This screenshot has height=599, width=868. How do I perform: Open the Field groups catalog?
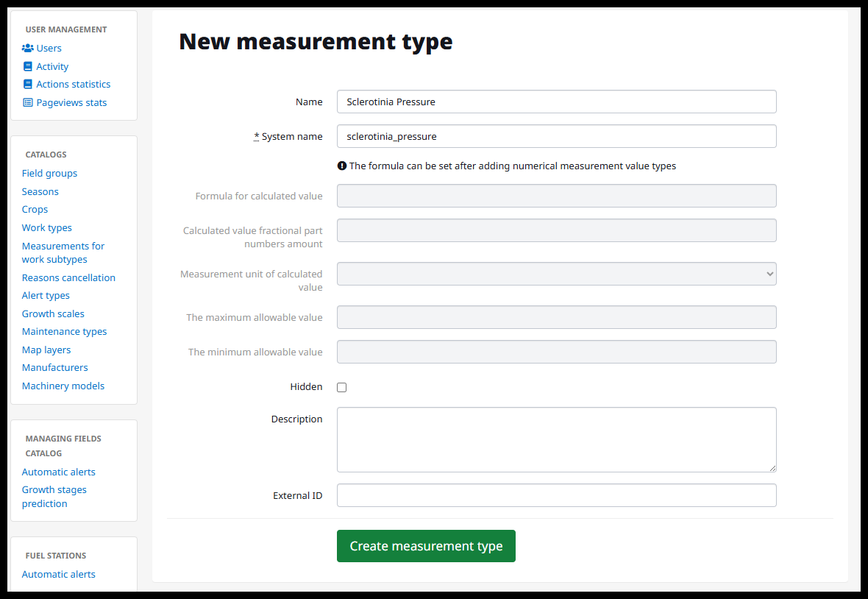pos(49,174)
